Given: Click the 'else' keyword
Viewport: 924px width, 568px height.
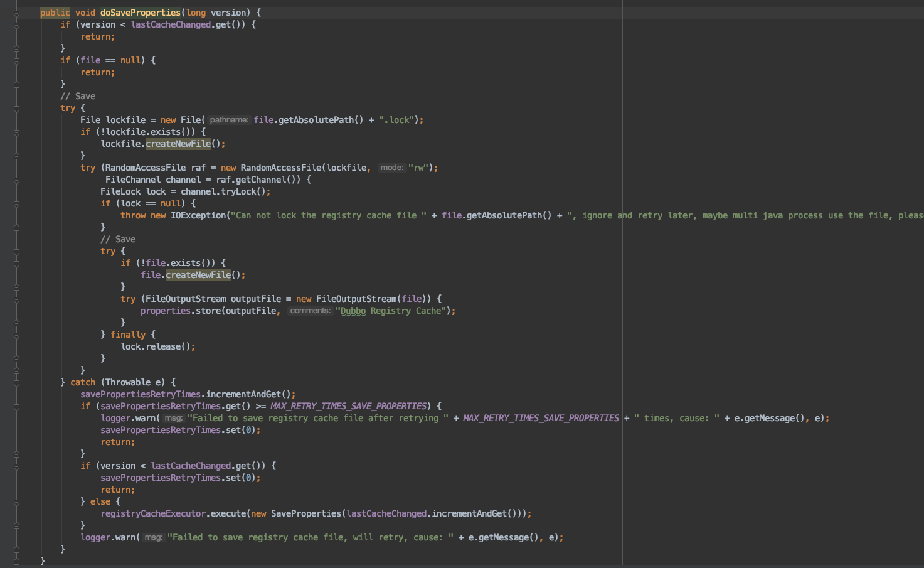Looking at the screenshot, I should click(x=100, y=501).
